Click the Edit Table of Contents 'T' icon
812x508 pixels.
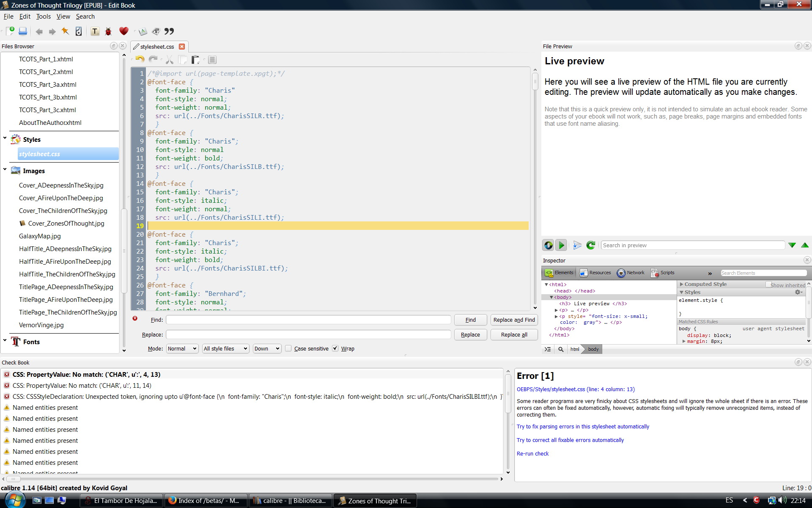(x=95, y=31)
